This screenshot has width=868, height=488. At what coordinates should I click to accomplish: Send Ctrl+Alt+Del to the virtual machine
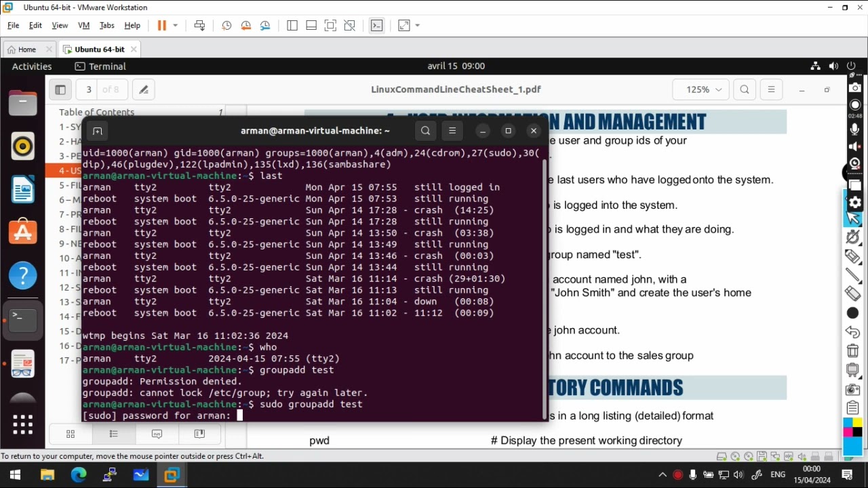coord(199,25)
